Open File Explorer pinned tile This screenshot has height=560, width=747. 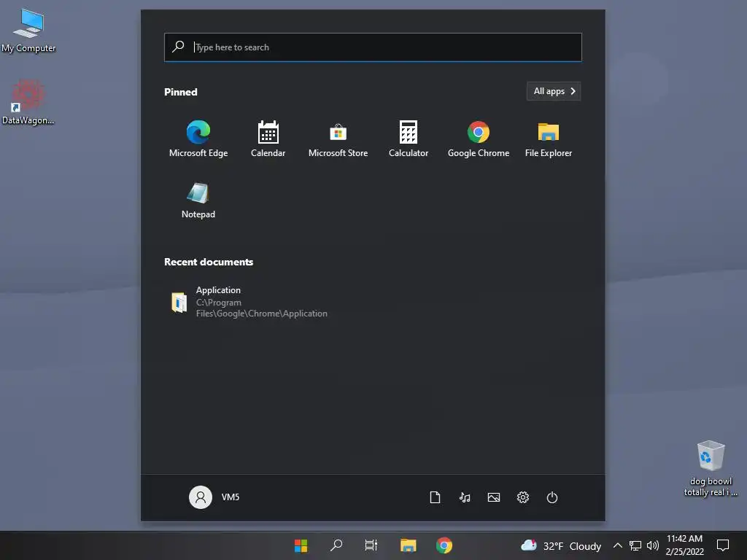pos(549,139)
